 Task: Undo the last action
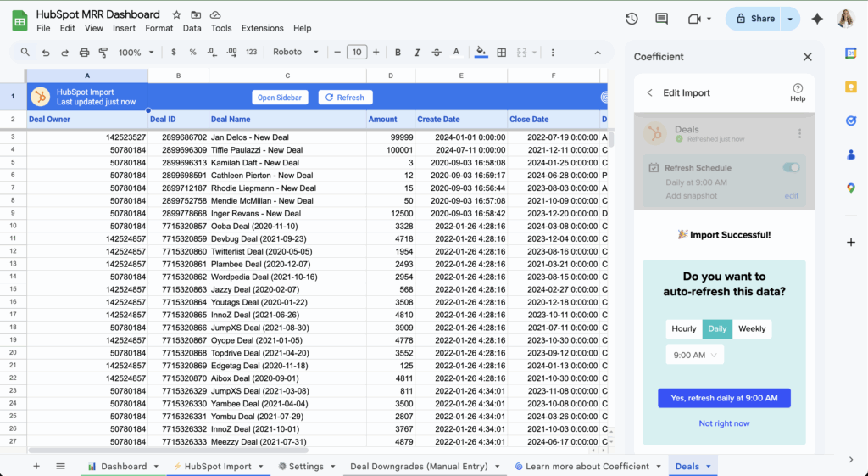click(x=46, y=52)
